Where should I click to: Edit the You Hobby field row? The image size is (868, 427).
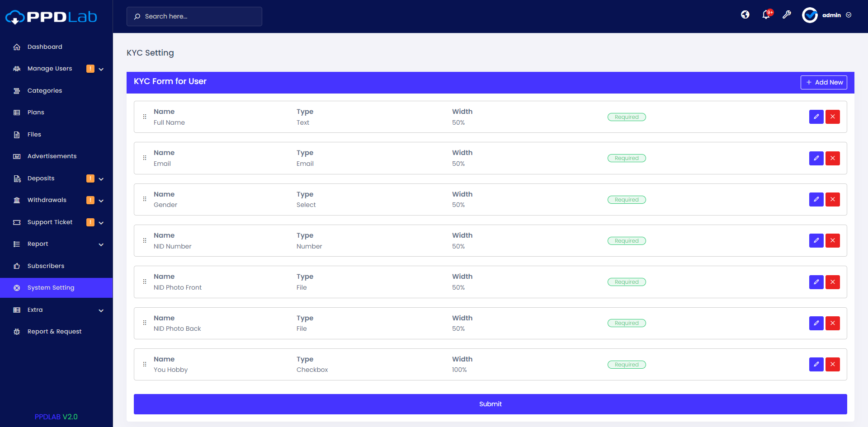point(816,364)
